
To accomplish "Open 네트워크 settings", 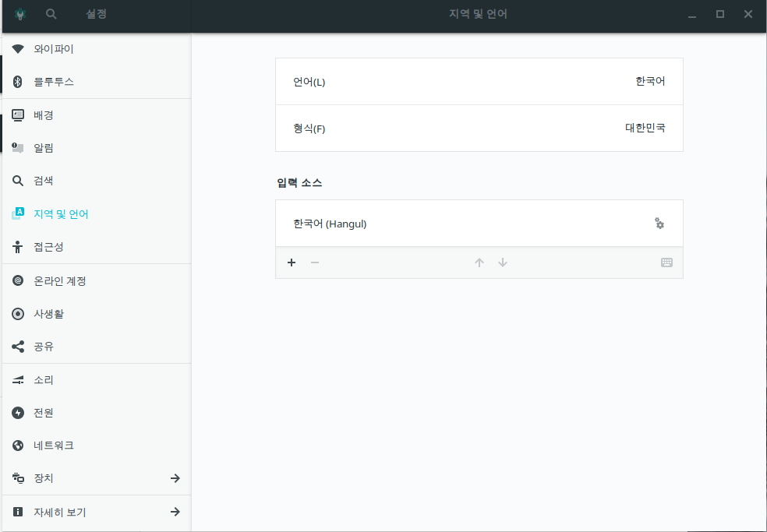I will (97, 446).
